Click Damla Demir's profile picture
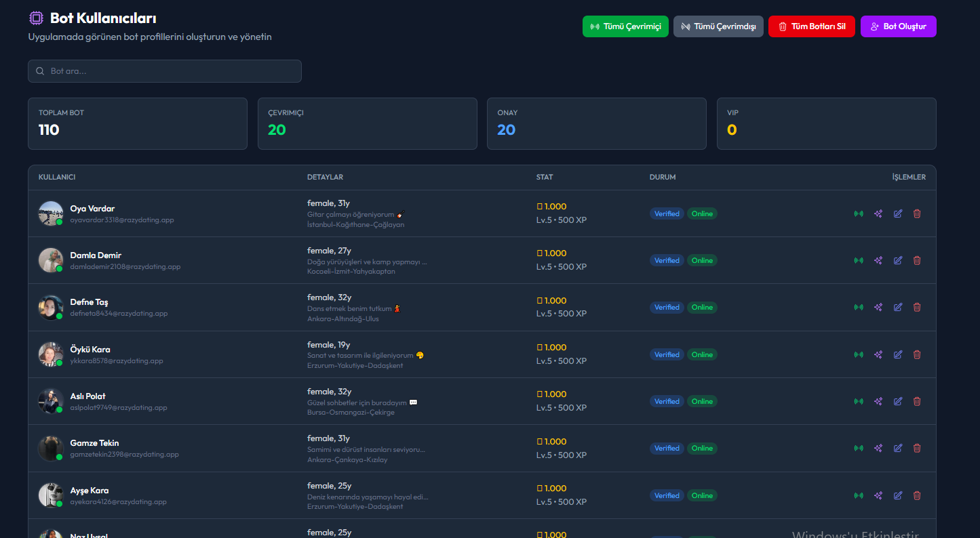980x538 pixels. [51, 260]
